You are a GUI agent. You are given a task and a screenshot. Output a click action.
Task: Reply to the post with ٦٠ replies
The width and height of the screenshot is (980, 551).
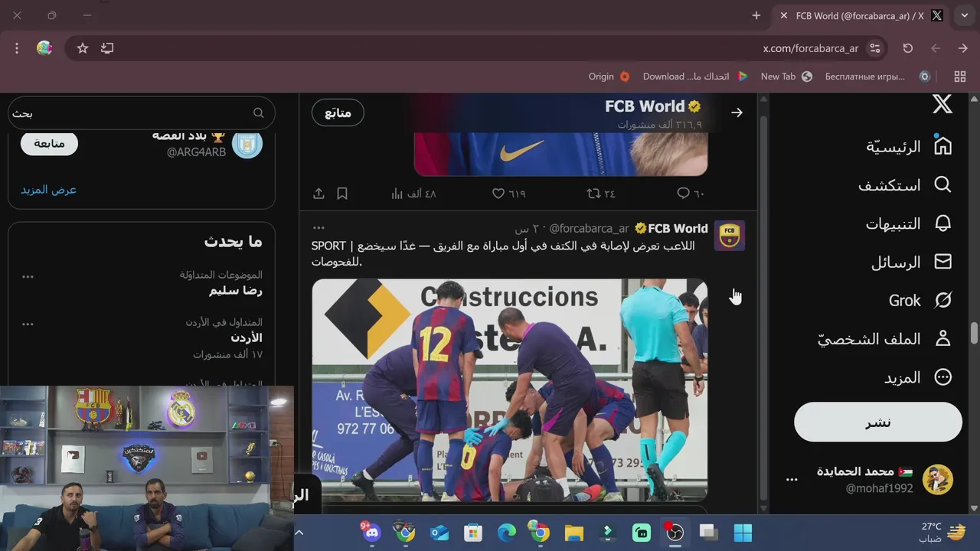(x=691, y=194)
